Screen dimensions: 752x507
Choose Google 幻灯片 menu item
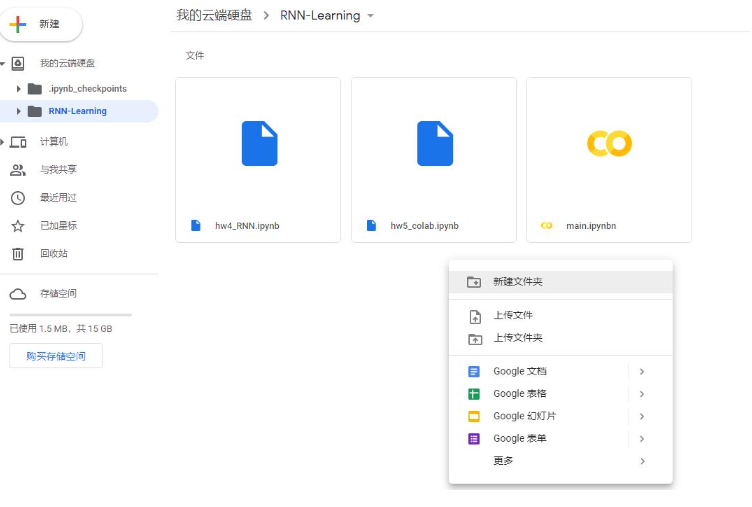561,416
